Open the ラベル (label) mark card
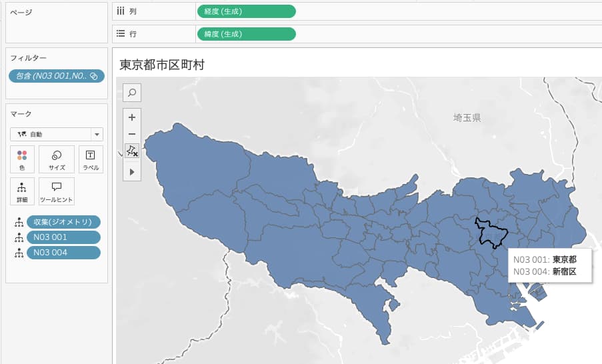The width and height of the screenshot is (602, 364). 91,159
